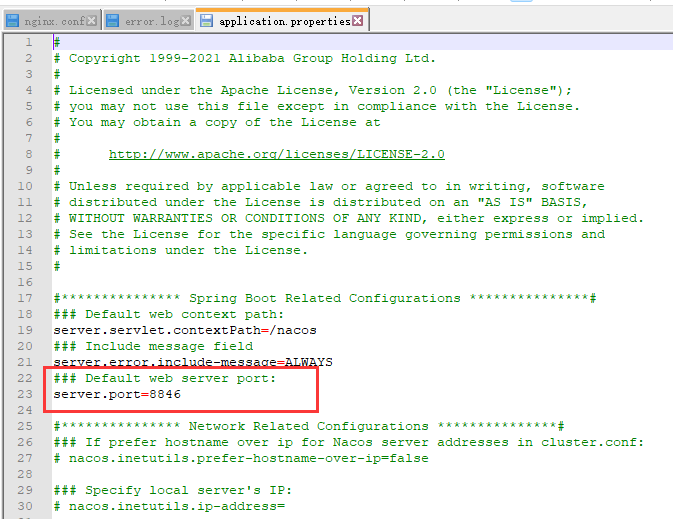This screenshot has height=519, width=673.
Task: Switch to the nginx.conf tab
Action: (x=54, y=21)
